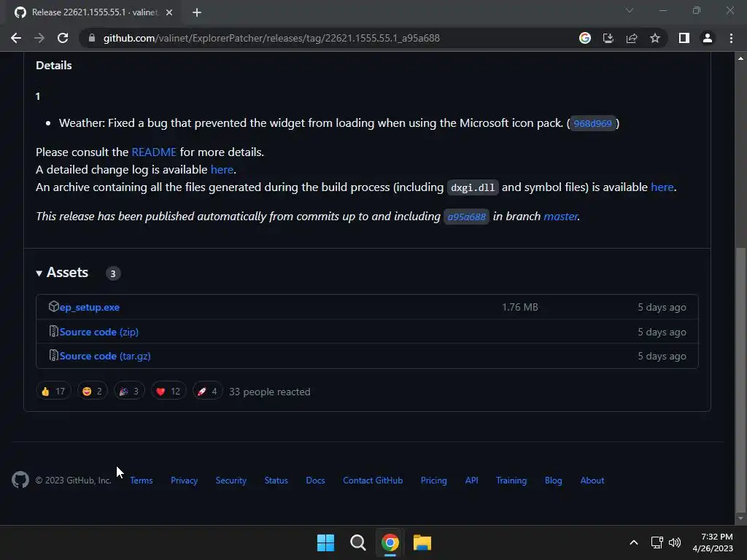Toggle the heart reaction with 12
Image resolution: width=747 pixels, height=560 pixels.
(x=169, y=392)
